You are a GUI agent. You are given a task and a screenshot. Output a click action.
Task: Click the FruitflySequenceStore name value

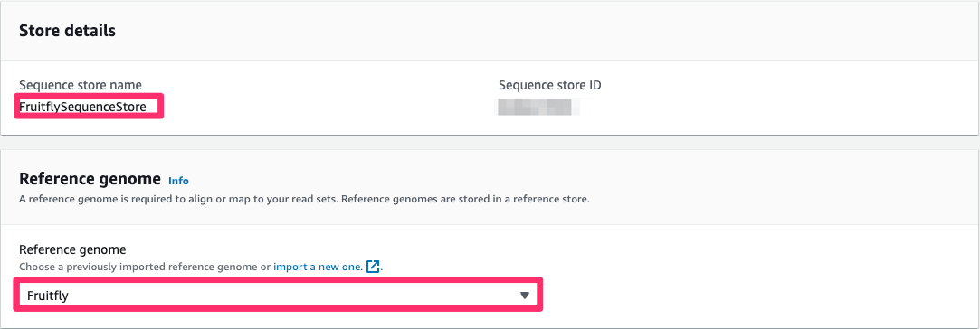tap(82, 107)
